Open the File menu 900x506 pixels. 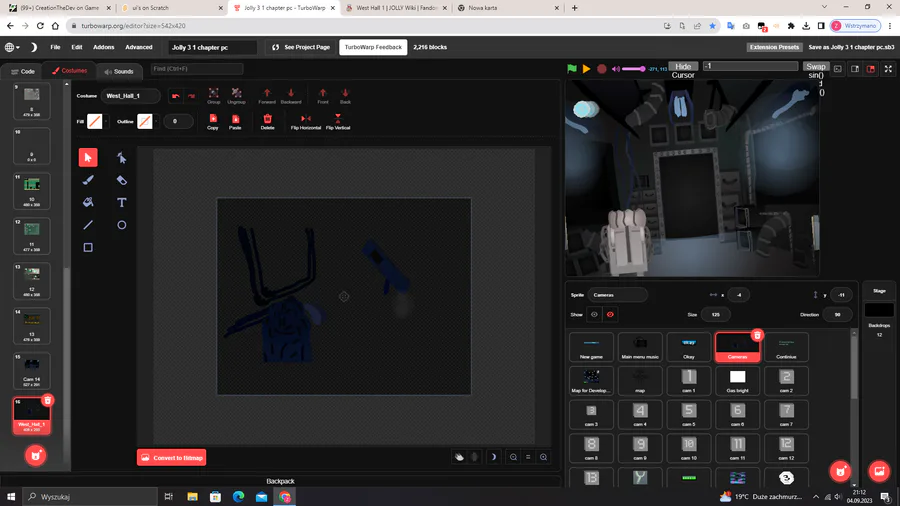tap(55, 47)
